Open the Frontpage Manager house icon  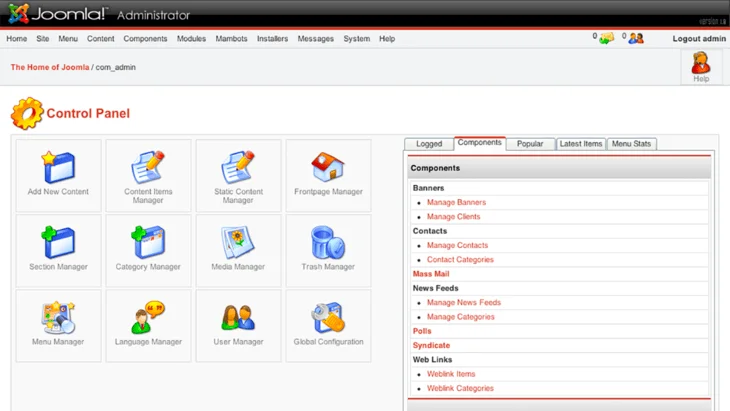coord(328,167)
